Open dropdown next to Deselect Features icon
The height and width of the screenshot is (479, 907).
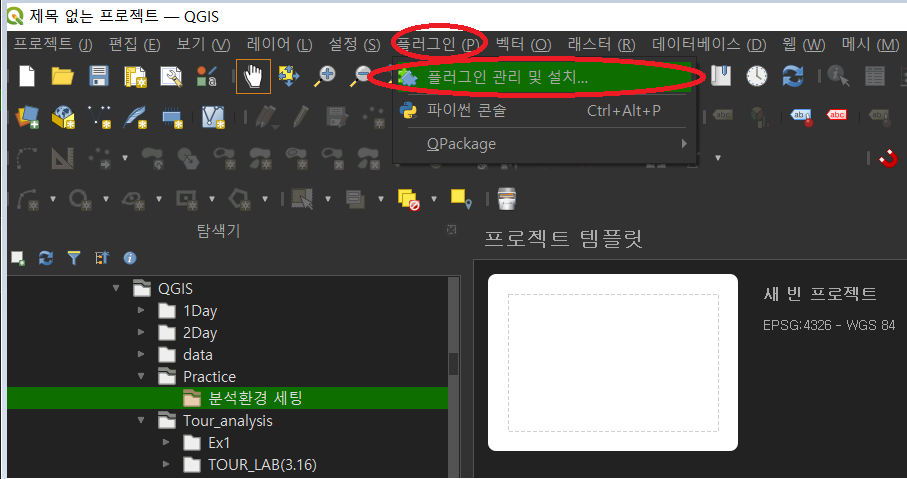[434, 199]
